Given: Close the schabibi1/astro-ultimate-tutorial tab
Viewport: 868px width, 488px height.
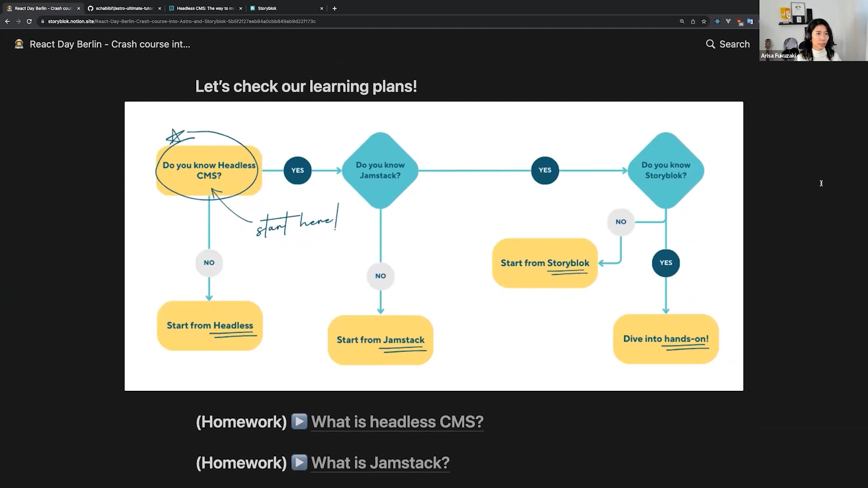Looking at the screenshot, I should pyautogui.click(x=160, y=8).
